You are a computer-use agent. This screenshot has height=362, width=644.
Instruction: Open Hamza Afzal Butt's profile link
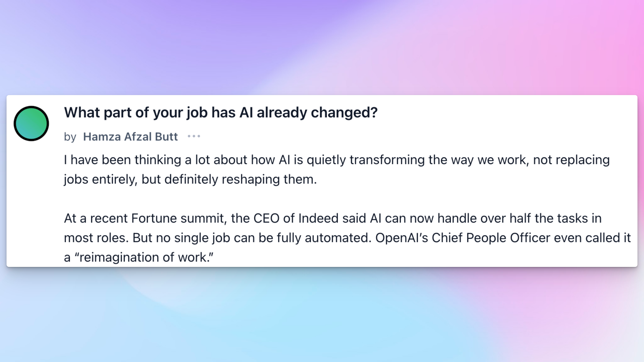tap(130, 137)
